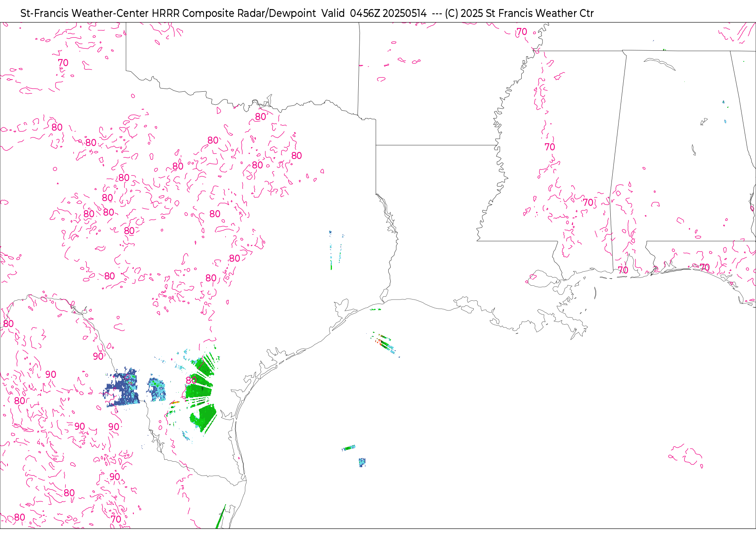
Task: Click the "70" label at the top near Tennessee border
Action: tap(522, 32)
